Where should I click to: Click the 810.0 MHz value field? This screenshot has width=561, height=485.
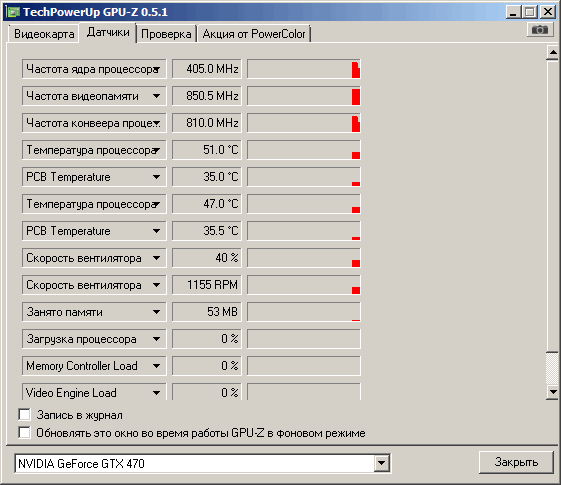pos(207,123)
